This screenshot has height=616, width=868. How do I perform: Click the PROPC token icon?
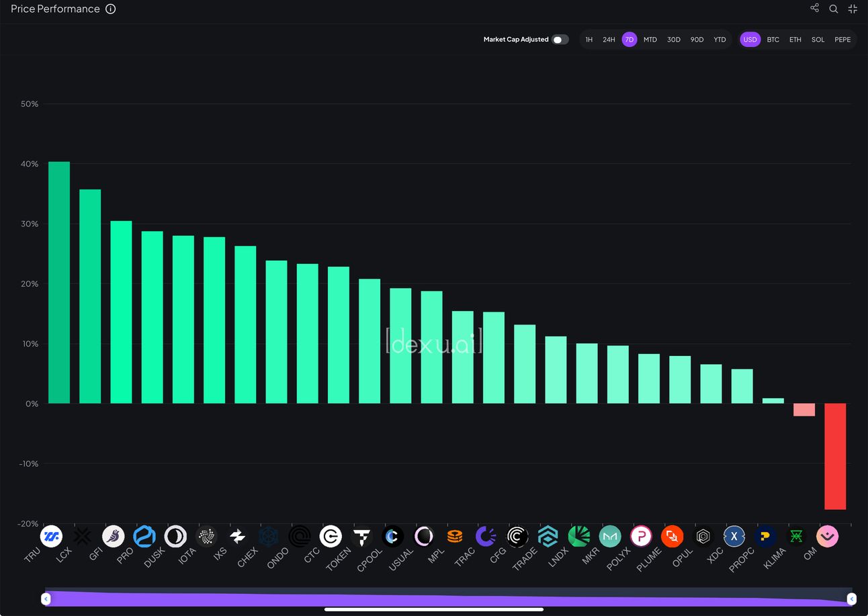point(765,536)
